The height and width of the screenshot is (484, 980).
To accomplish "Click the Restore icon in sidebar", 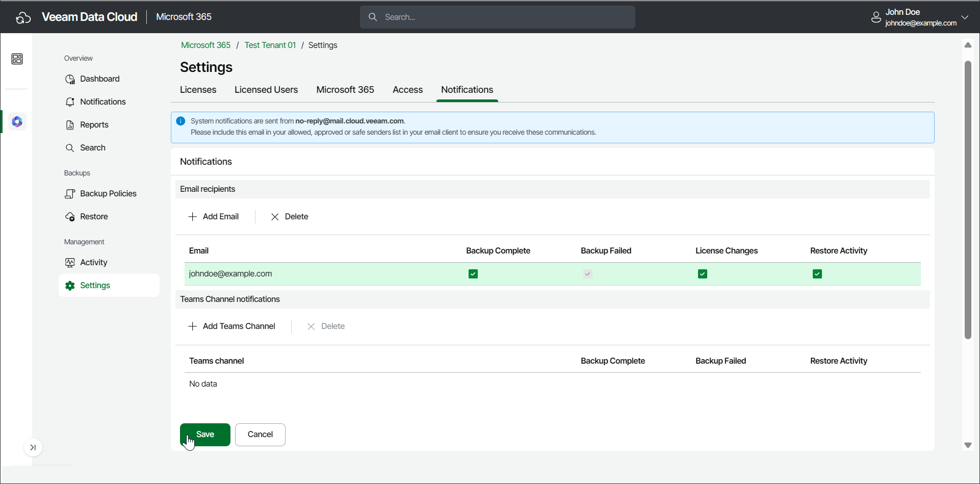I will (70, 217).
